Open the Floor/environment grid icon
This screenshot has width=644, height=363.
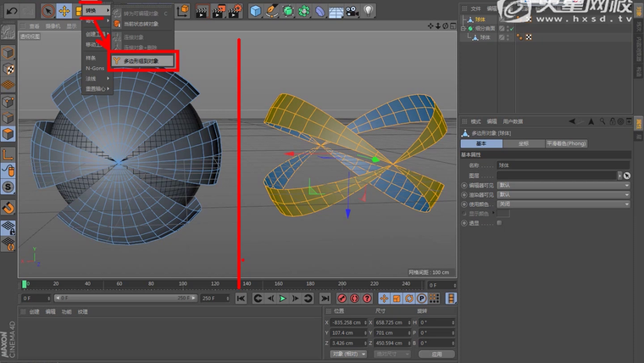coord(336,11)
